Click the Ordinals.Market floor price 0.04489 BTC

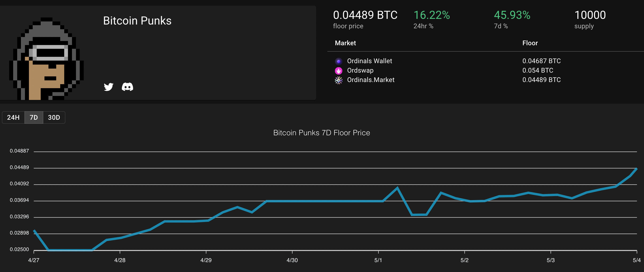click(541, 80)
